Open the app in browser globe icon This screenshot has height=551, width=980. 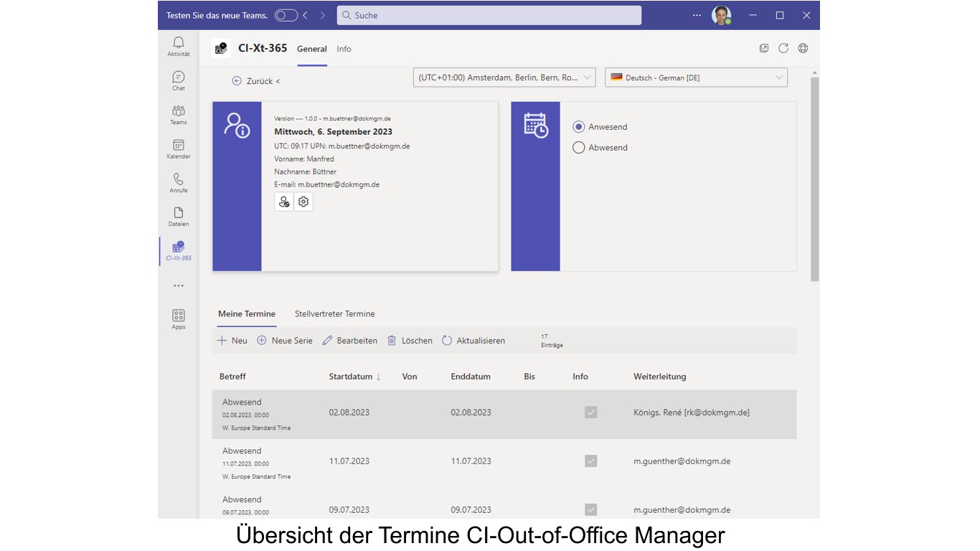[x=803, y=48]
